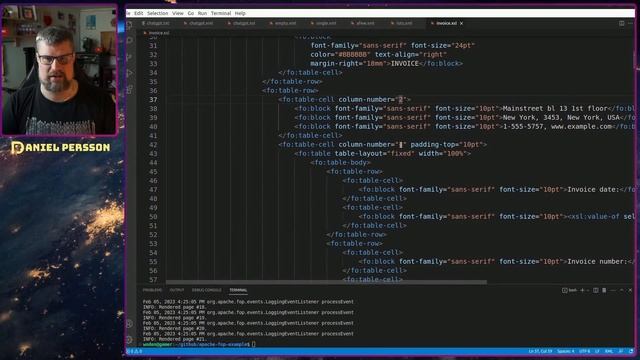Open the notifications bell in the status bar
640x360 pixels.
click(x=631, y=351)
